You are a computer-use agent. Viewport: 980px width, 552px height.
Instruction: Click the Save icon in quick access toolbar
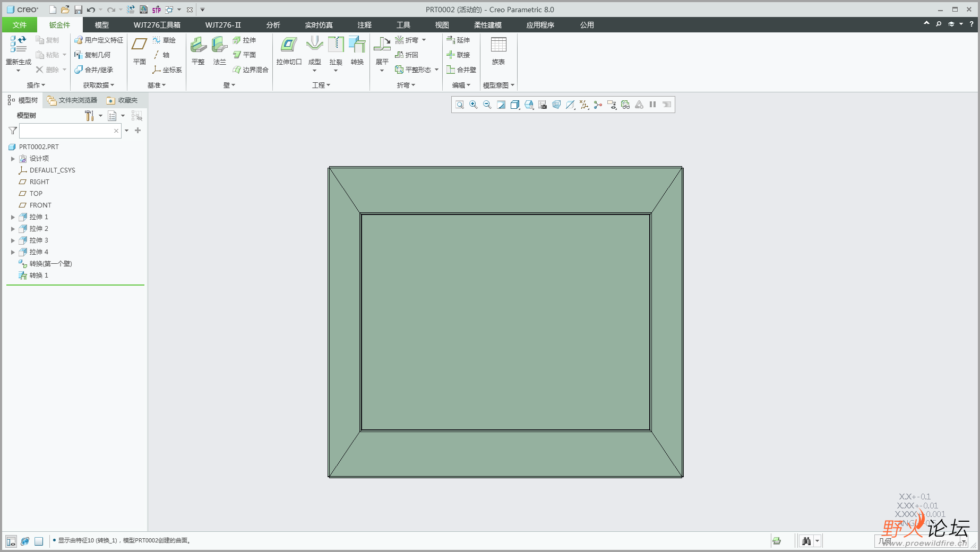click(78, 10)
